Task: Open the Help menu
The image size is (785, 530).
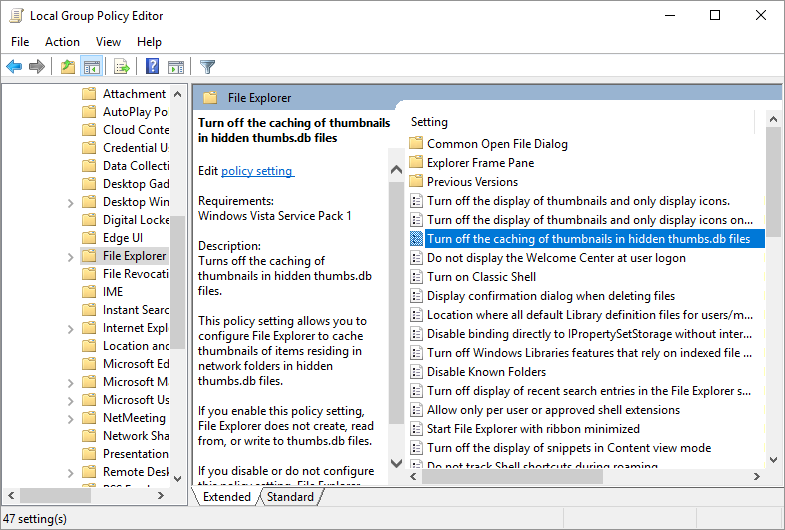Action: click(149, 42)
